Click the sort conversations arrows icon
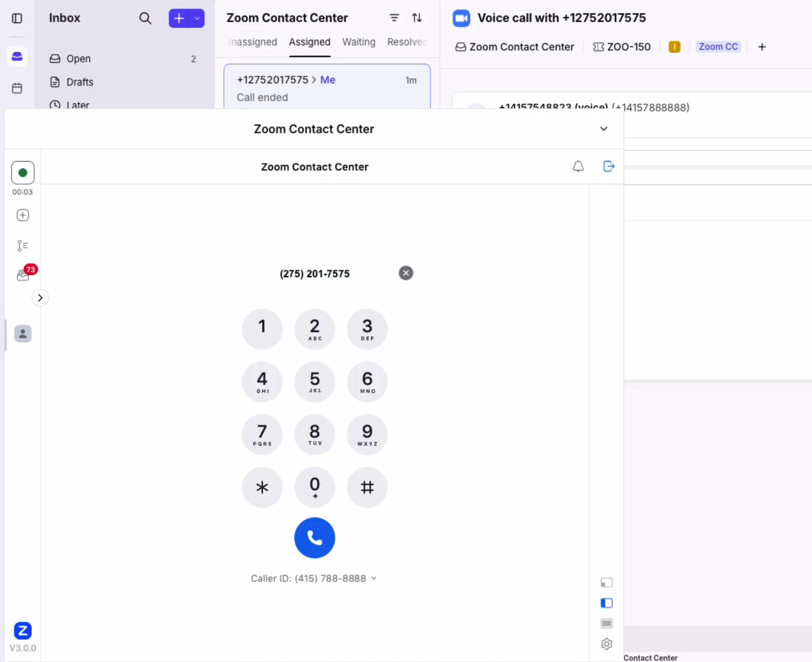Image resolution: width=812 pixels, height=662 pixels. click(x=417, y=18)
